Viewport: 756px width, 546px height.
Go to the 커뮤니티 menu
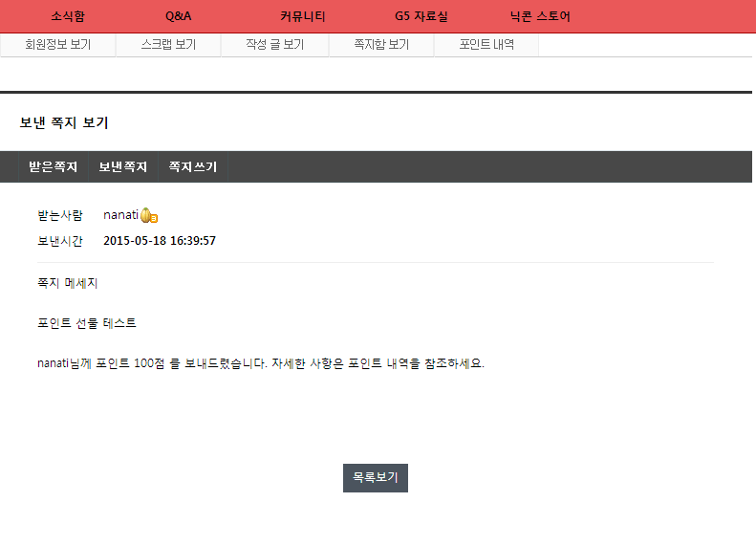303,16
